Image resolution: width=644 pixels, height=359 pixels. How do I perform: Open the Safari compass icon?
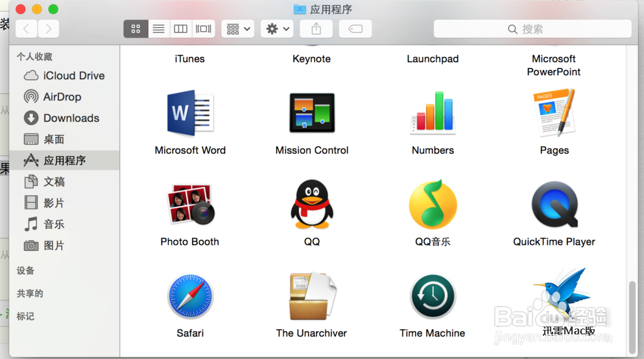190,296
